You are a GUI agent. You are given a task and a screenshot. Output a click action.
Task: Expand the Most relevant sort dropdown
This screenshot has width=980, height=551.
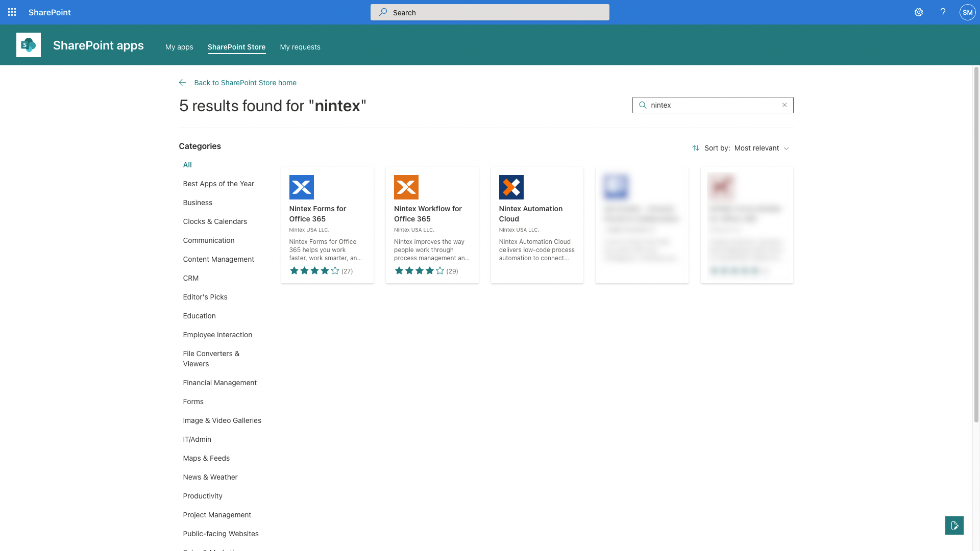coord(762,148)
